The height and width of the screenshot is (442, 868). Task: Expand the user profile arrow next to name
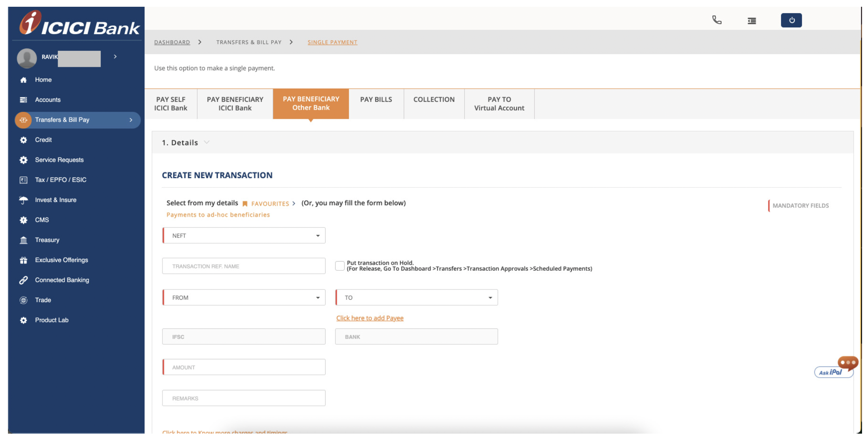115,57
